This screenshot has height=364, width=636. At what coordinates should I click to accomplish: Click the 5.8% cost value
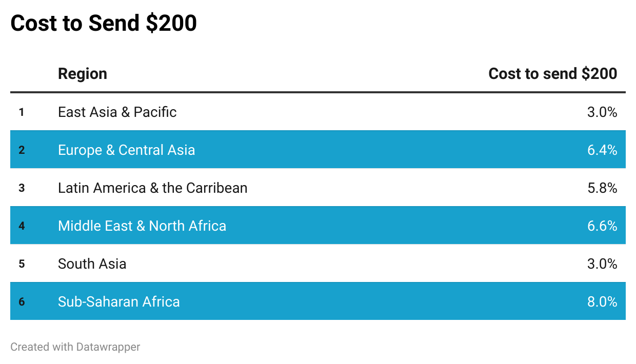[x=602, y=188]
